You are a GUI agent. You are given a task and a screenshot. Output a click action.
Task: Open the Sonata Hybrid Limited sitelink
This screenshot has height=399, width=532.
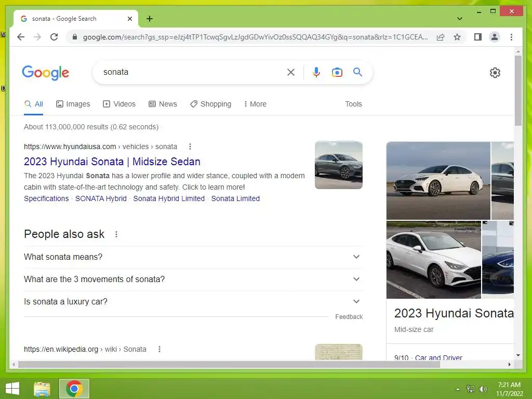(169, 198)
